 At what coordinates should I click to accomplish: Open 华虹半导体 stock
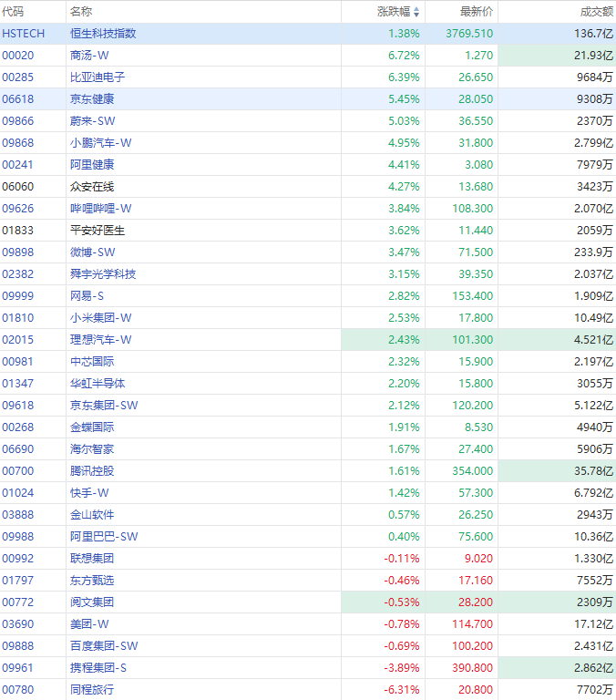[x=98, y=384]
